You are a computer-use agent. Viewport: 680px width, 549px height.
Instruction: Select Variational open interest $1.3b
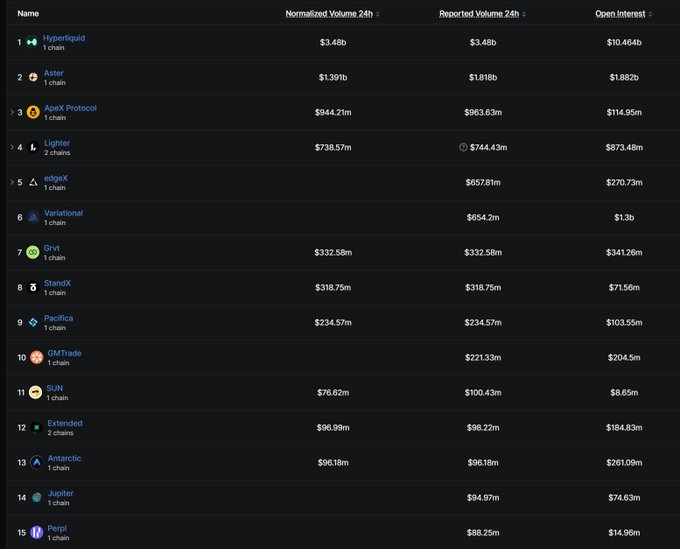pos(624,217)
